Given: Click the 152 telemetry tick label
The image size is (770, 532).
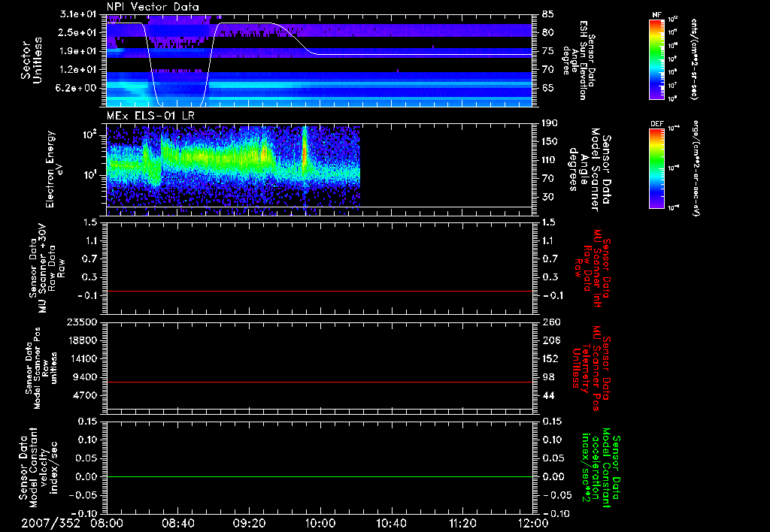Looking at the screenshot, I should pos(551,358).
